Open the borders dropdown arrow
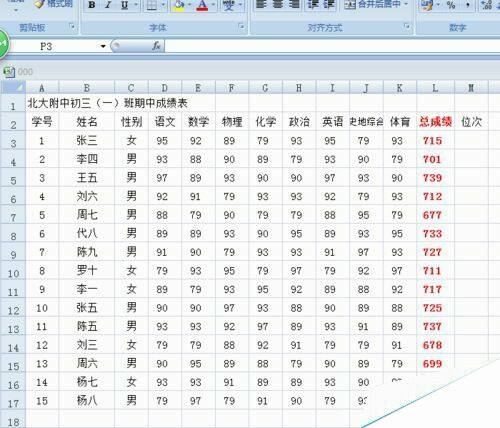Screen dimensions: 500x428 [163, 5]
